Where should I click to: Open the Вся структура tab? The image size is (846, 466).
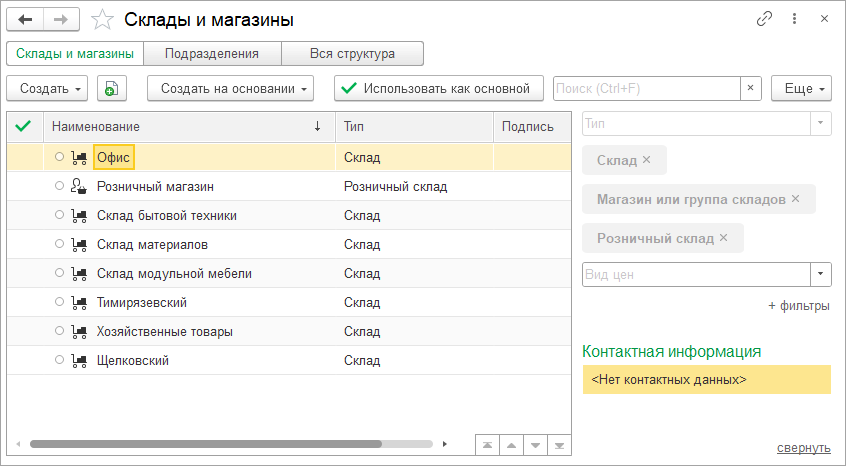(x=352, y=54)
